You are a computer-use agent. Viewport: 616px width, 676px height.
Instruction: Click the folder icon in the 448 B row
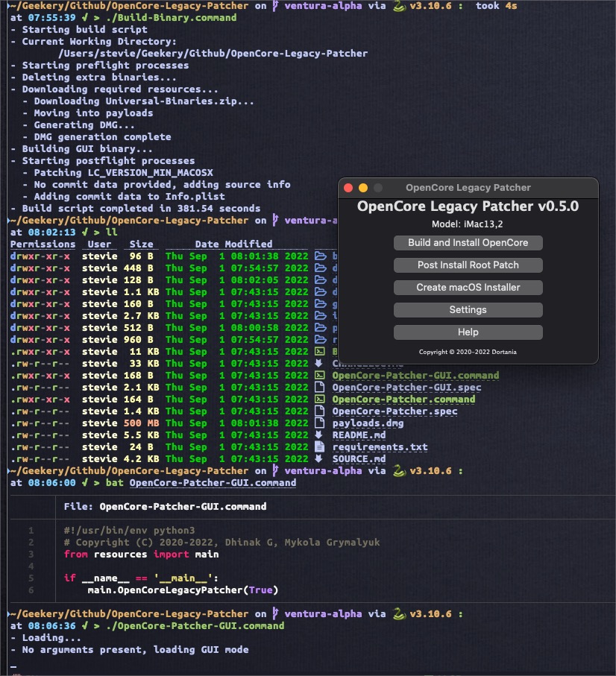tap(320, 268)
